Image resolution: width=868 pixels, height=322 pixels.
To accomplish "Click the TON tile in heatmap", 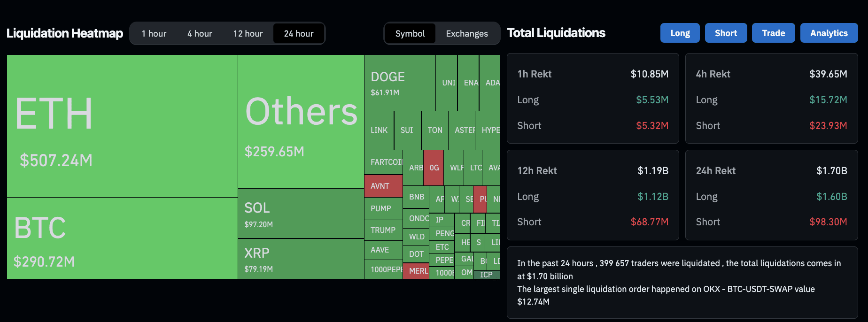I will tap(435, 130).
